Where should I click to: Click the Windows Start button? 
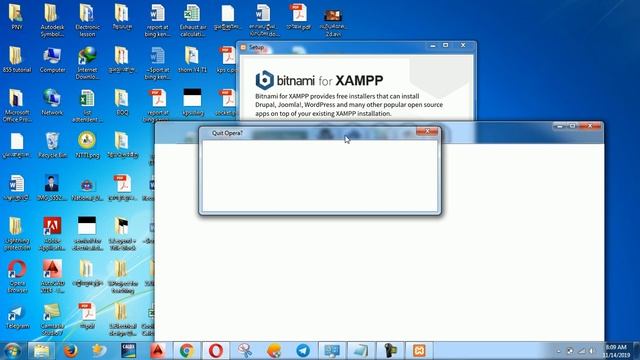(12, 351)
